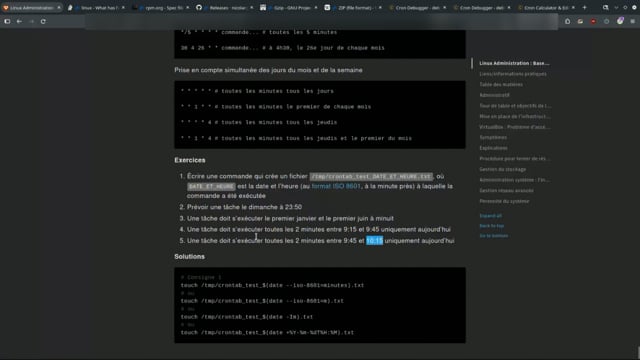This screenshot has width=640, height=360.
Task: Switch to the first Cron Debugger tab
Action: (x=416, y=7)
